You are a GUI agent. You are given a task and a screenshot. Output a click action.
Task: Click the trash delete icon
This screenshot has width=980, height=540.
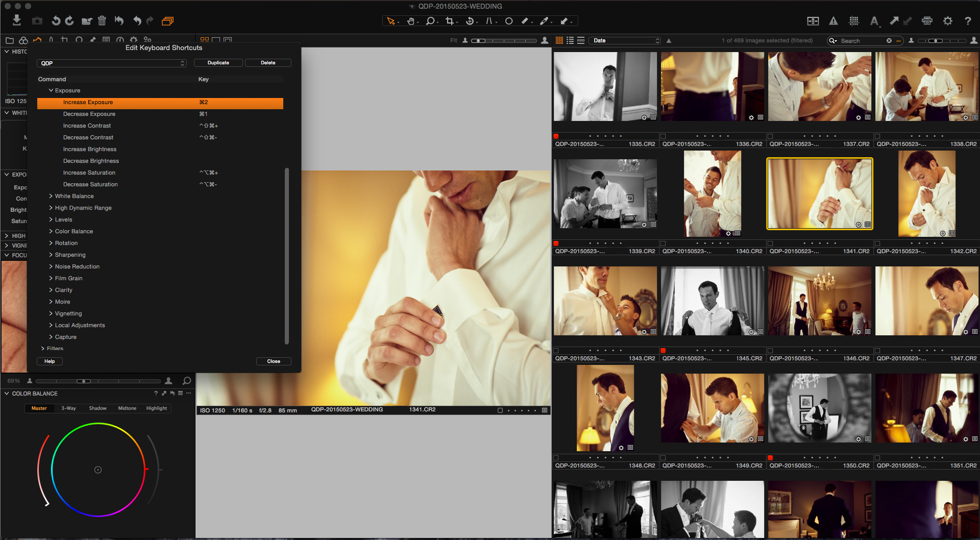pyautogui.click(x=102, y=21)
